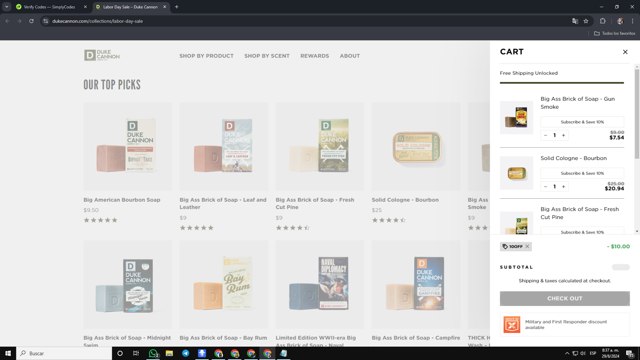Screen dimensions: 640x360
Task: Open the ABOUT menu
Action: [350, 56]
